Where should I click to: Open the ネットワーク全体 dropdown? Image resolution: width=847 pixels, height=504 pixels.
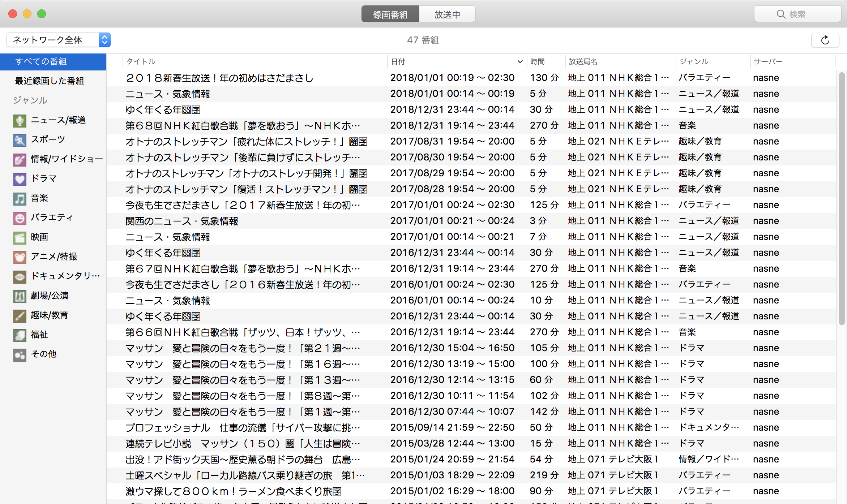click(x=59, y=40)
